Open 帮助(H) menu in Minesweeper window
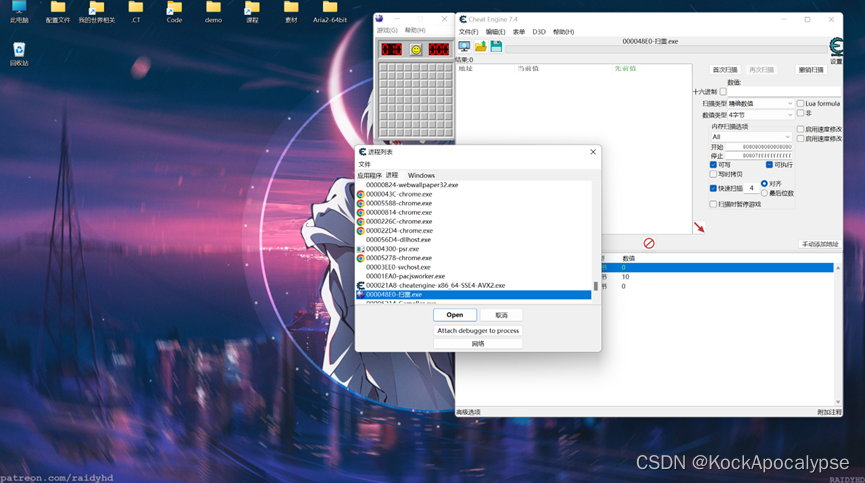865x483 pixels. [x=415, y=30]
